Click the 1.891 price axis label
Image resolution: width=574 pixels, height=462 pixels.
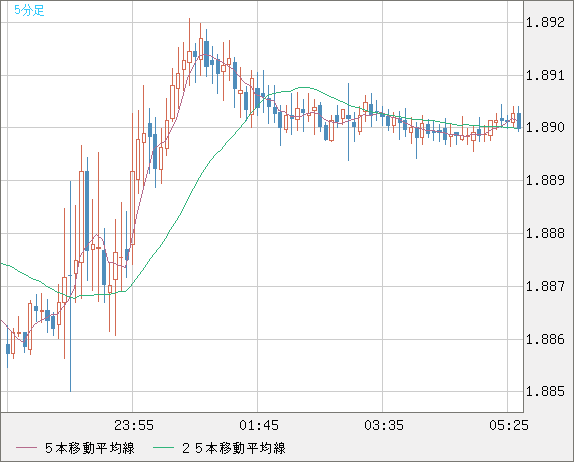(x=545, y=75)
